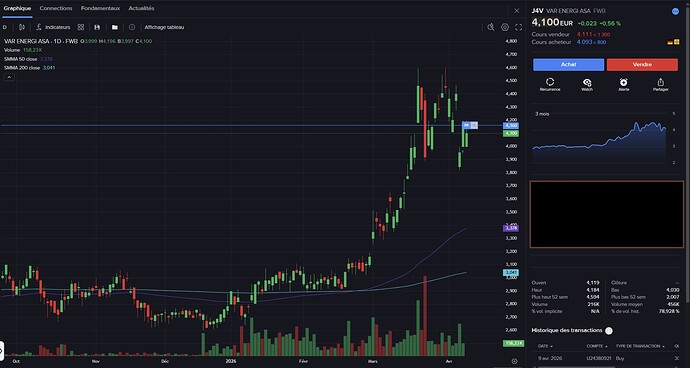Collapse the indicator legend chevron
The height and width of the screenshot is (368, 690).
point(9,77)
